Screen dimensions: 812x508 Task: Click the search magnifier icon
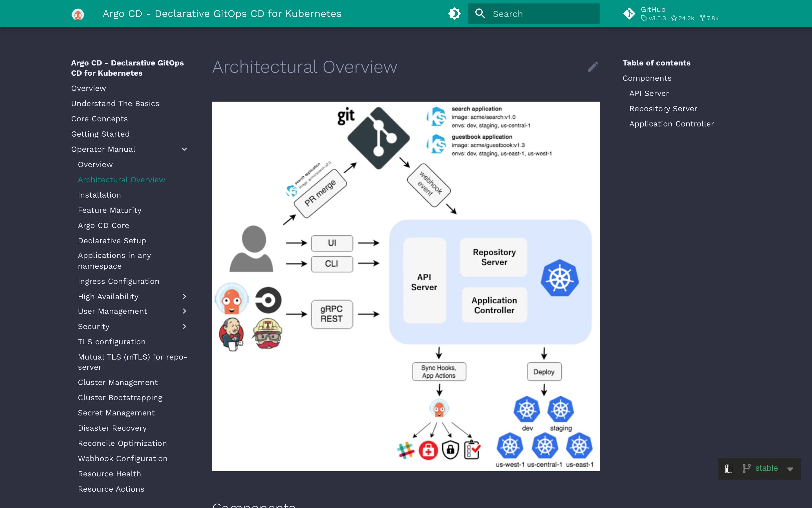point(480,14)
